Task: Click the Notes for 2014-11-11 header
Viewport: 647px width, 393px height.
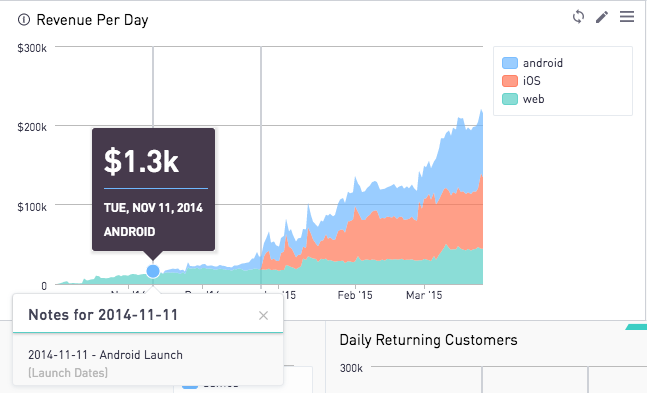Action: [103, 315]
